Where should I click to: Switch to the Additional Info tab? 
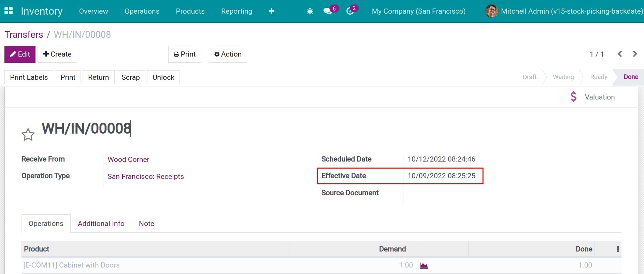101,224
